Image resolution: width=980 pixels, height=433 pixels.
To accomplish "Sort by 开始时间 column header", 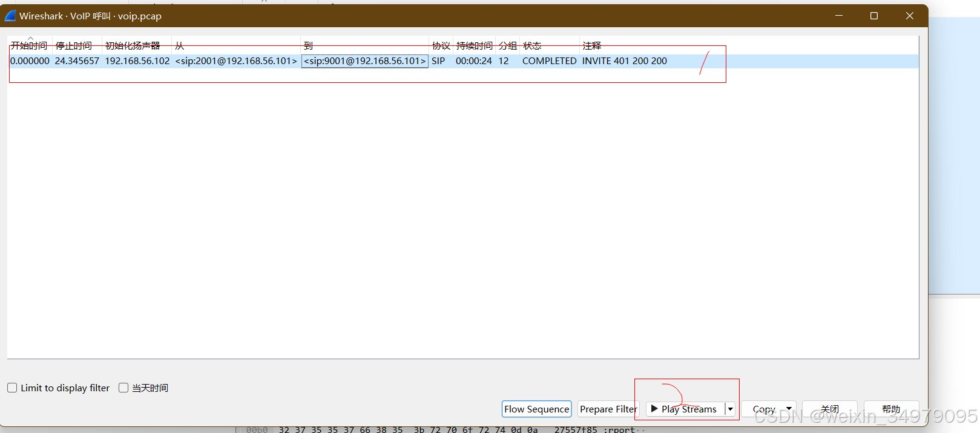I will [30, 45].
